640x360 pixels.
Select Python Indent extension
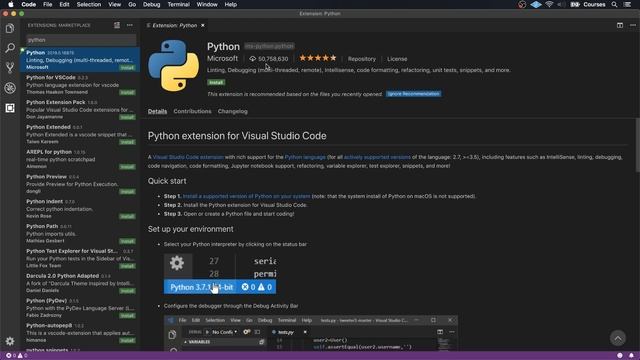[80, 209]
